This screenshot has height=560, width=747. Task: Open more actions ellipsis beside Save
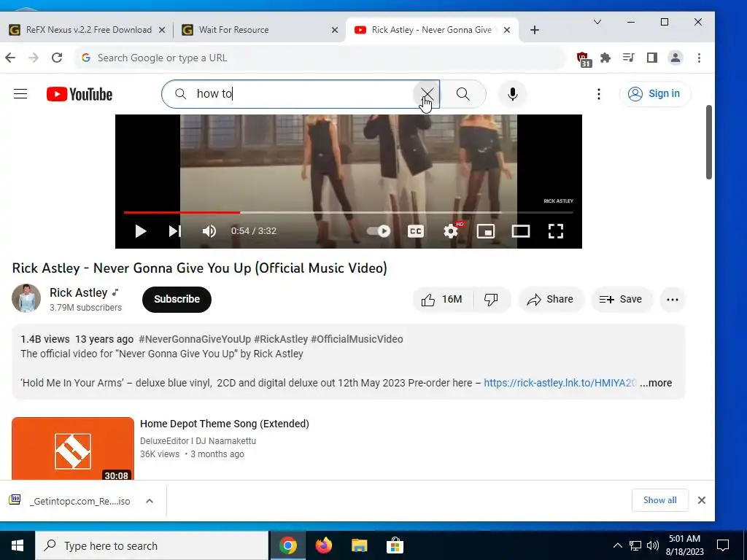pyautogui.click(x=672, y=300)
